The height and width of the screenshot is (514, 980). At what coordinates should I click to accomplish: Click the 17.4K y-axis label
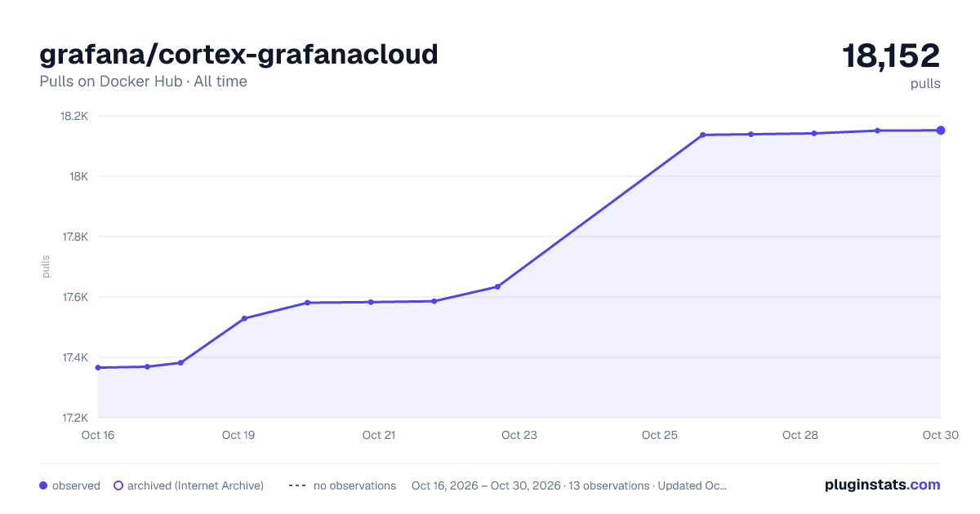coord(74,357)
